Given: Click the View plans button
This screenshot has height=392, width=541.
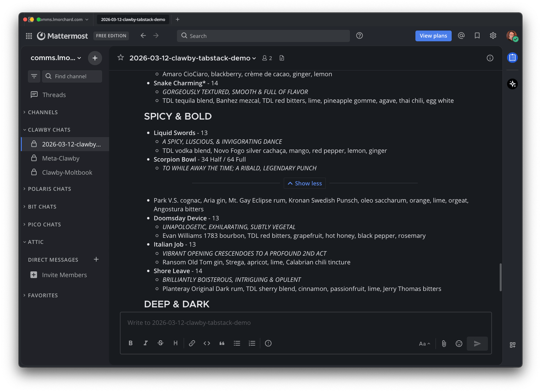Looking at the screenshot, I should (433, 36).
